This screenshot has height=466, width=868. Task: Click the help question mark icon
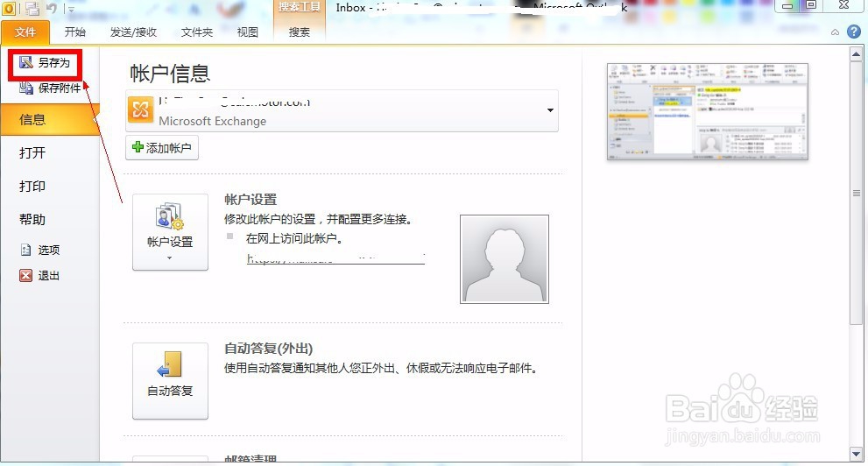click(854, 32)
